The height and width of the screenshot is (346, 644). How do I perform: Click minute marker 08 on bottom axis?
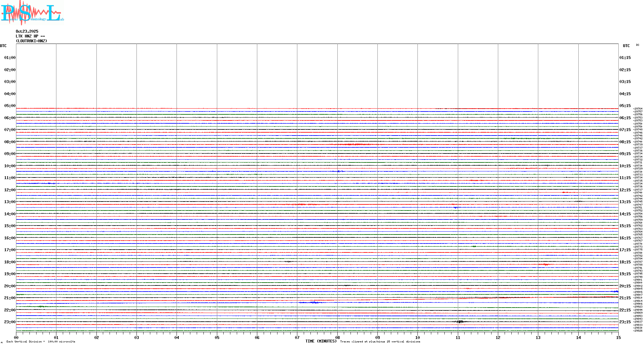tap(337, 337)
